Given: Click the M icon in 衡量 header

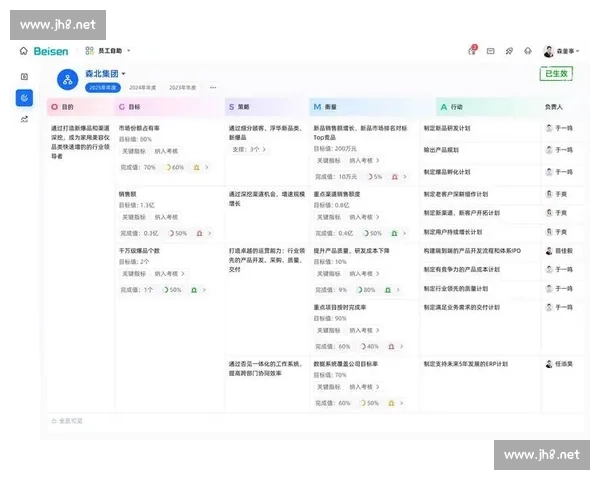Looking at the screenshot, I should pos(317,107).
